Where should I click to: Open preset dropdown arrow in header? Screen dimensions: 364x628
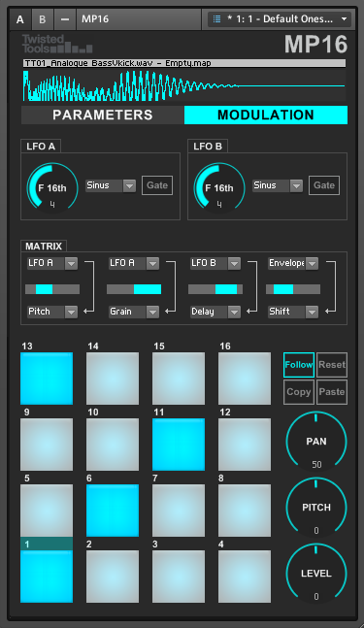[344, 18]
